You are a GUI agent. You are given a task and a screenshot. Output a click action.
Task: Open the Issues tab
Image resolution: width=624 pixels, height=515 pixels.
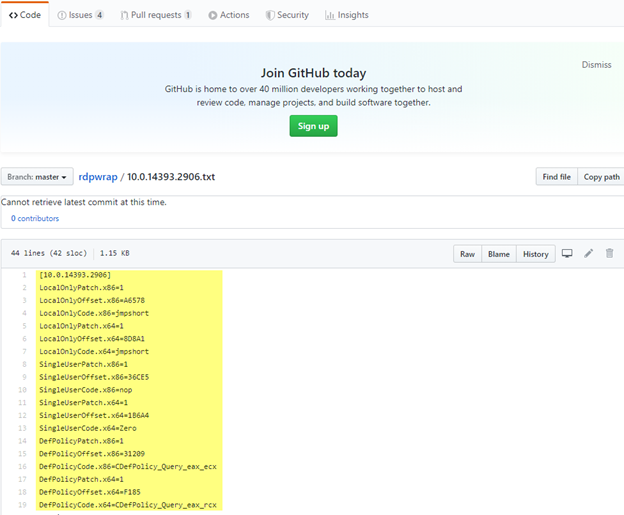(81, 15)
